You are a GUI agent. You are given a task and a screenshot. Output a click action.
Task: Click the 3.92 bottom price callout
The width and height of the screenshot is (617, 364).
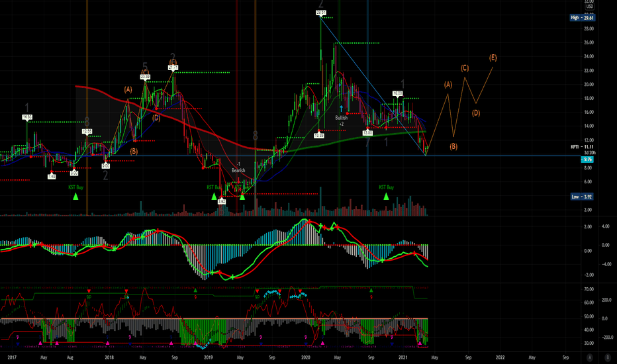coord(222,201)
